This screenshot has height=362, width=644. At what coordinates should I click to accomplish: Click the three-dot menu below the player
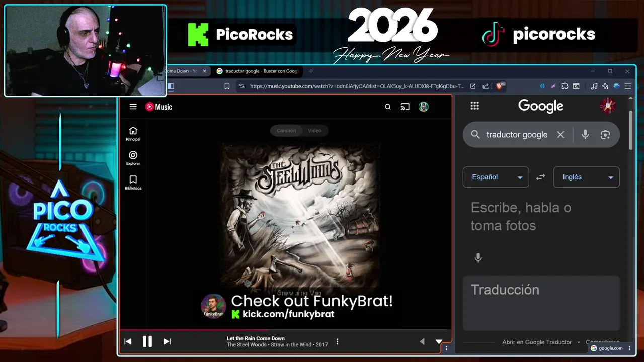coord(446,348)
